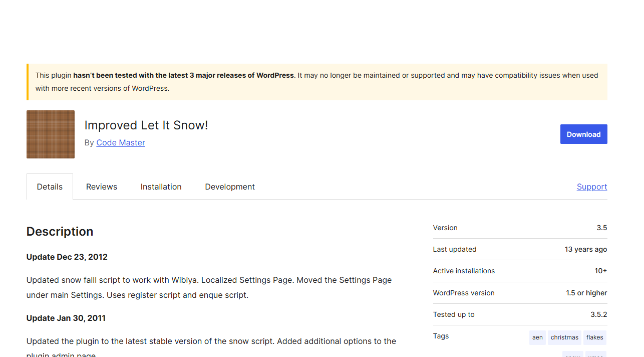Click the Tested up to 3.5.2 value

point(599,314)
